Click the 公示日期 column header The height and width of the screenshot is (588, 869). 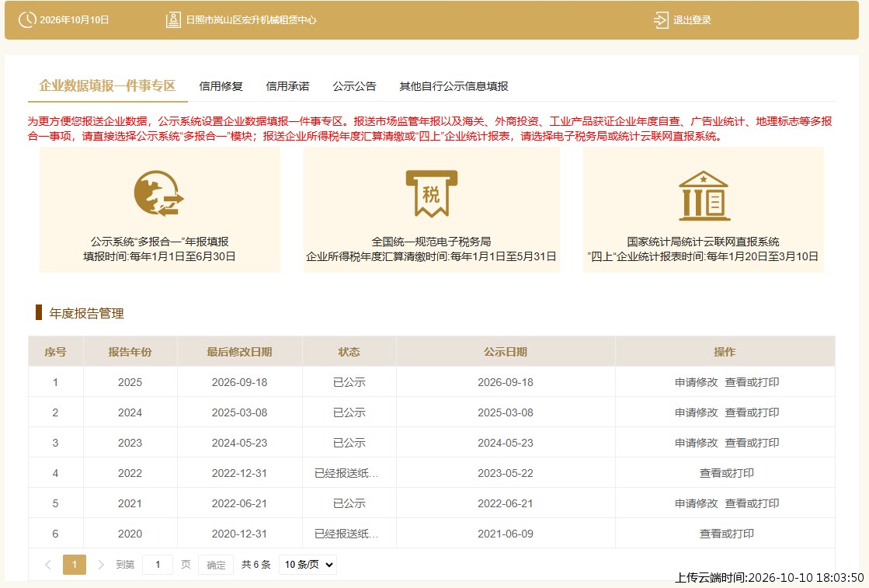pos(506,352)
